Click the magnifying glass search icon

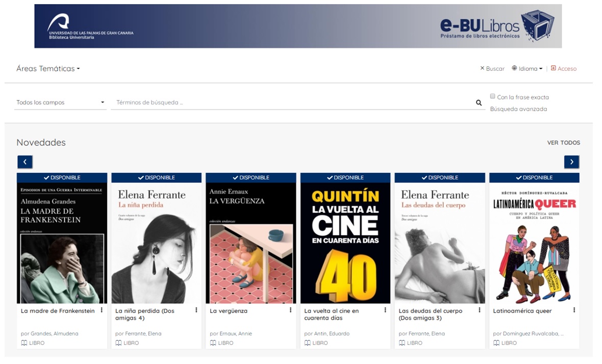coord(479,102)
